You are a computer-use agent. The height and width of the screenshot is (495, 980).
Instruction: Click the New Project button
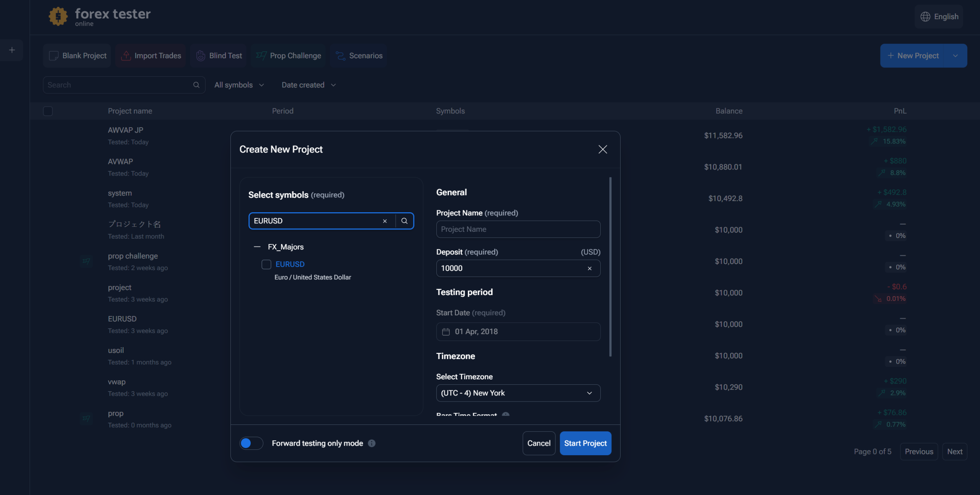pos(913,56)
